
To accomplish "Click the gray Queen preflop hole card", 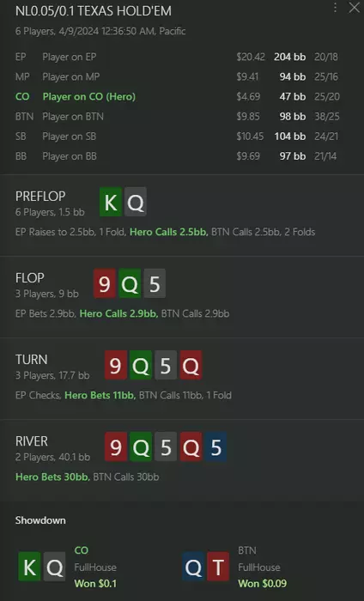I will (136, 202).
